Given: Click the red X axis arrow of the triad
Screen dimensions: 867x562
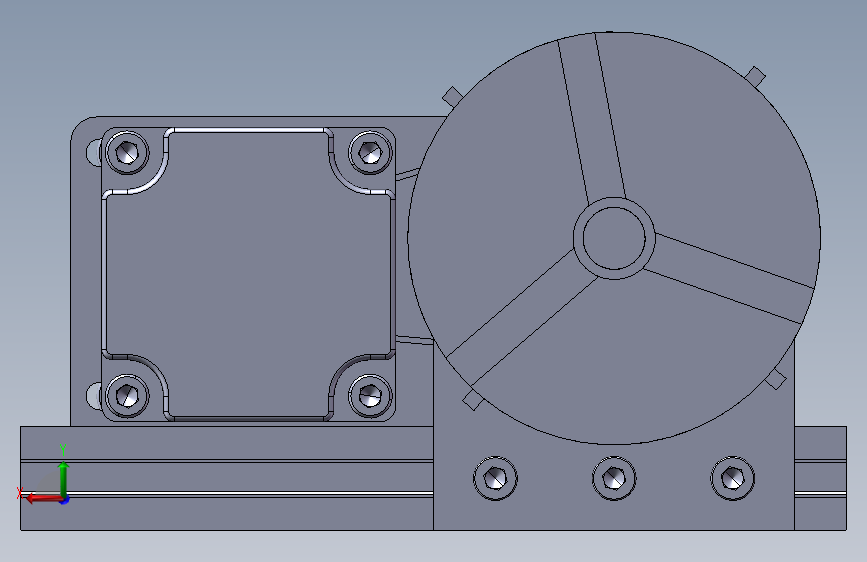Looking at the screenshot, I should [x=43, y=498].
